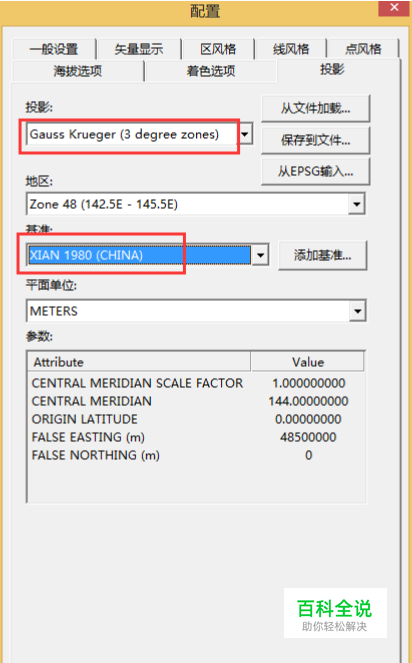
Task: Select the 投影 tab
Action: (x=332, y=69)
